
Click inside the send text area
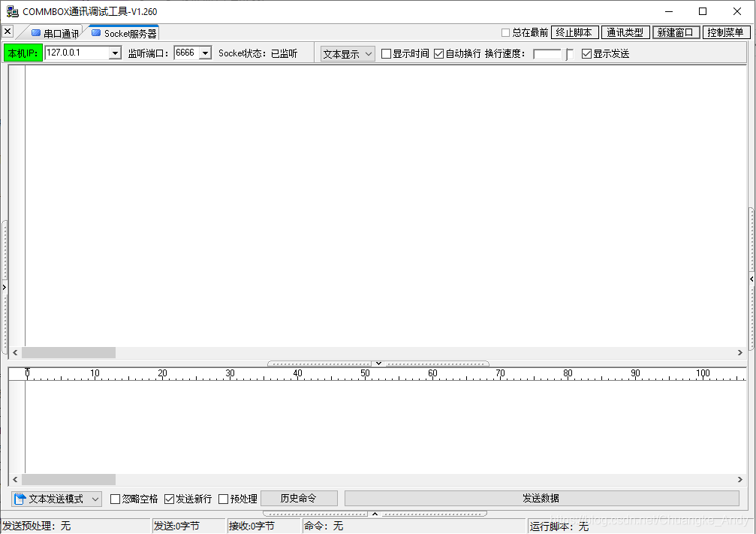pyautogui.click(x=386, y=427)
